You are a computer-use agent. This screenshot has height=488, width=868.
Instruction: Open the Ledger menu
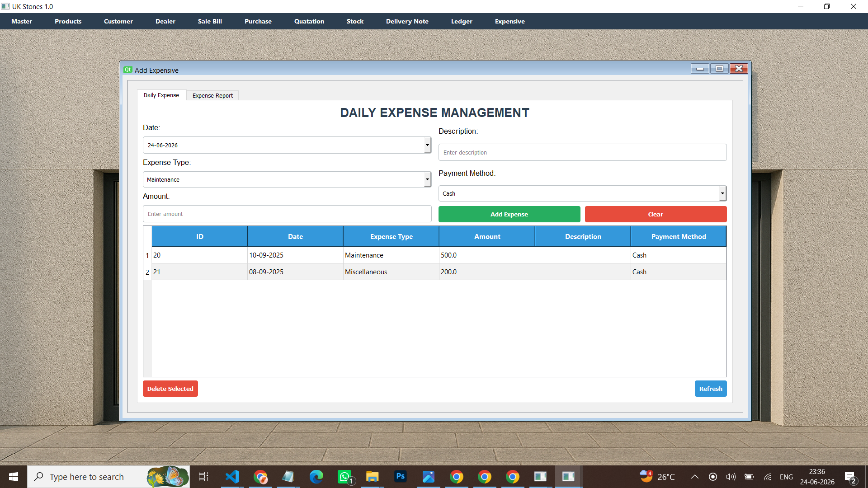tap(462, 21)
